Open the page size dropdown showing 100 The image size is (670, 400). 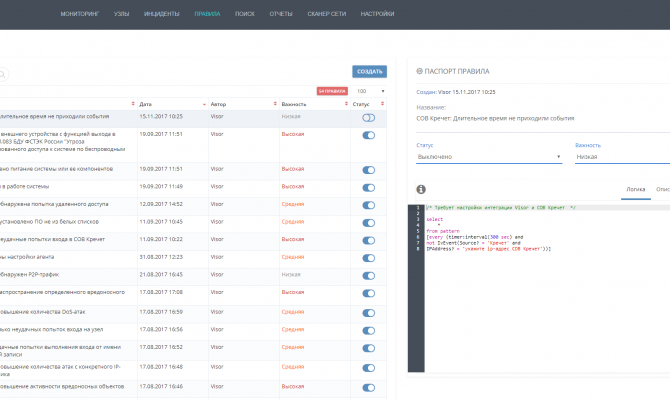(368, 91)
